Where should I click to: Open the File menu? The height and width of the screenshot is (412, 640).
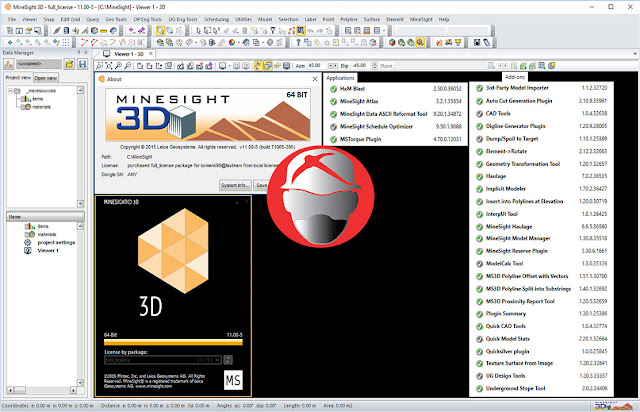[x=12, y=19]
